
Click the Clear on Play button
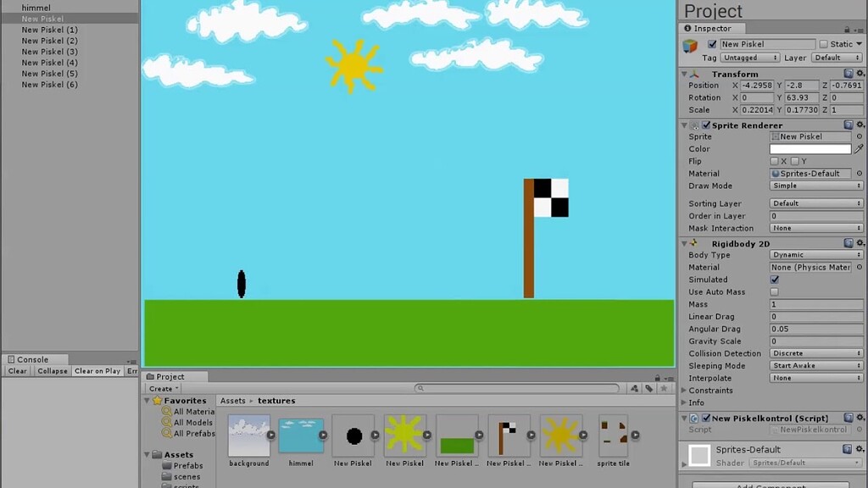coord(97,370)
